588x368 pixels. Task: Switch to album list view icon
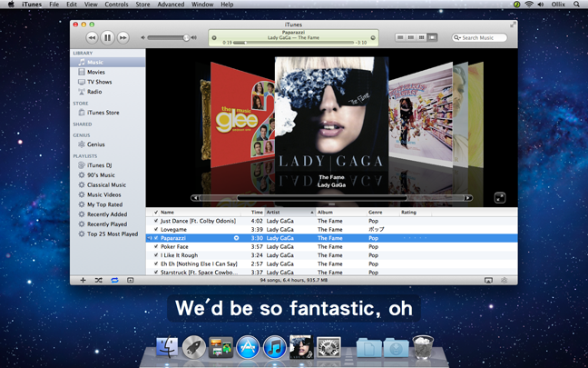click(411, 37)
